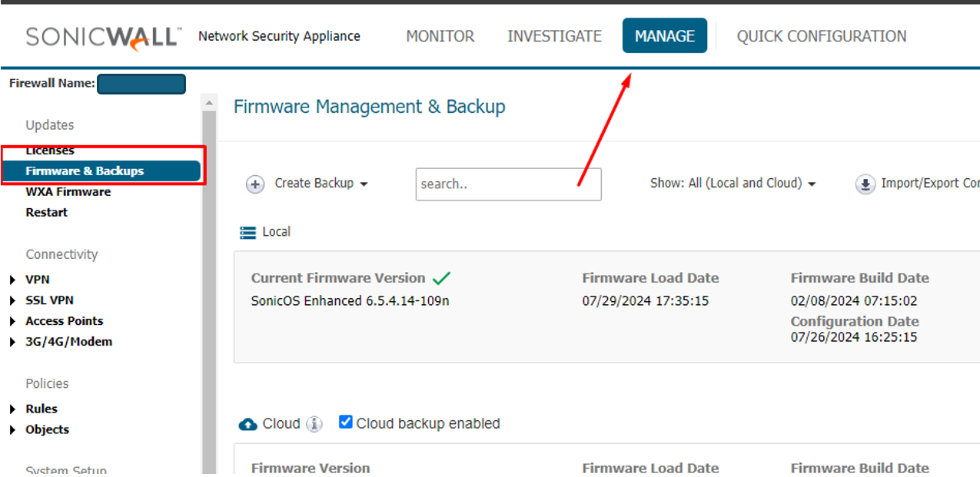The width and height of the screenshot is (980, 477).
Task: Click the Local section label
Action: (x=277, y=232)
